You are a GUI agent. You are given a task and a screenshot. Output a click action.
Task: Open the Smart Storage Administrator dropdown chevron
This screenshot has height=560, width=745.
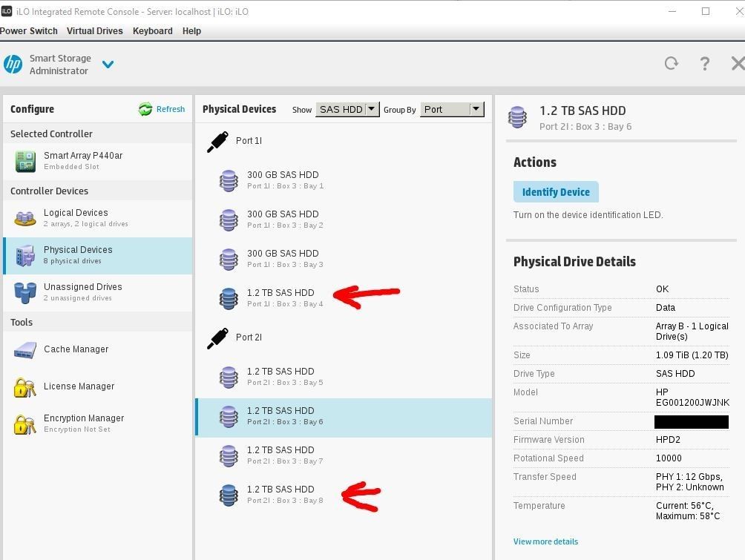coord(108,64)
